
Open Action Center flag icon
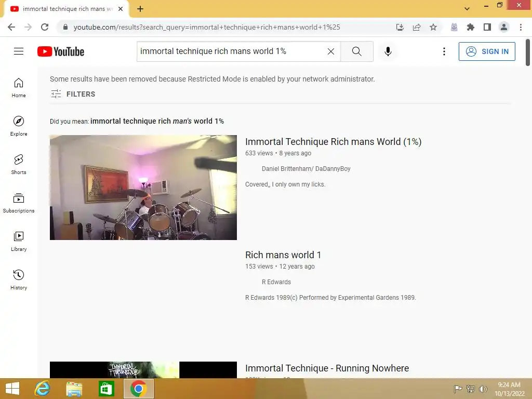pos(458,389)
